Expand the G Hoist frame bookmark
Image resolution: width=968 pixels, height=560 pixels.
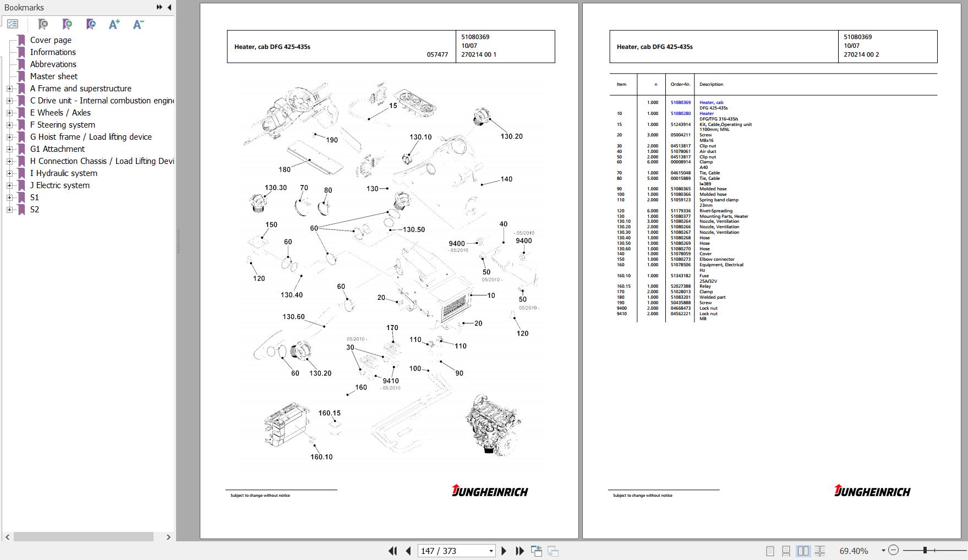click(x=9, y=137)
